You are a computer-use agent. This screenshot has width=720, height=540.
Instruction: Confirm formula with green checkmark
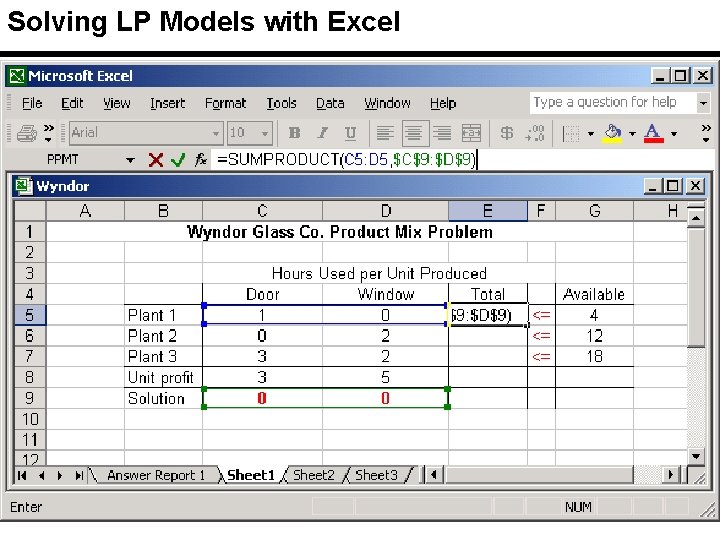(178, 160)
